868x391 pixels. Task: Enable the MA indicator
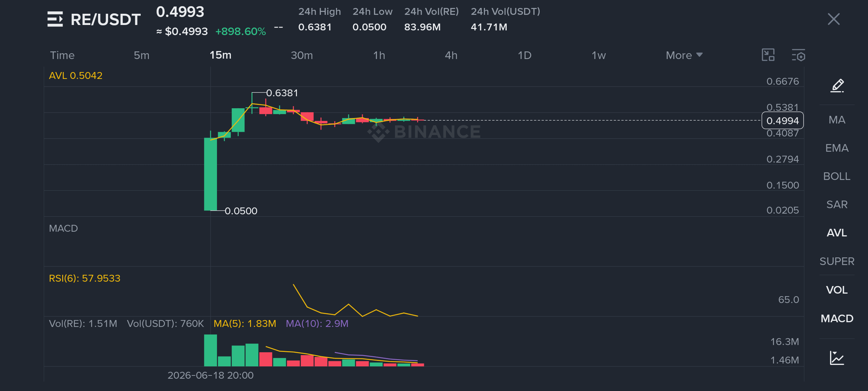coord(837,120)
